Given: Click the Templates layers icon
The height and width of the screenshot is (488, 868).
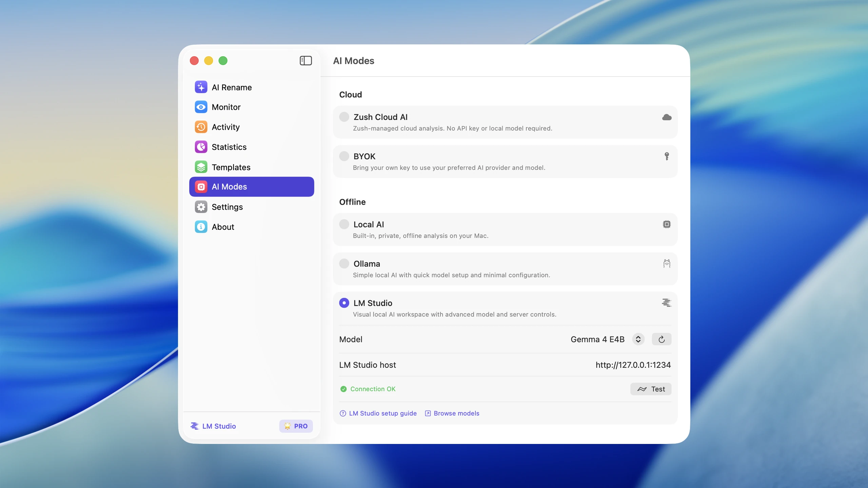Looking at the screenshot, I should (x=201, y=167).
